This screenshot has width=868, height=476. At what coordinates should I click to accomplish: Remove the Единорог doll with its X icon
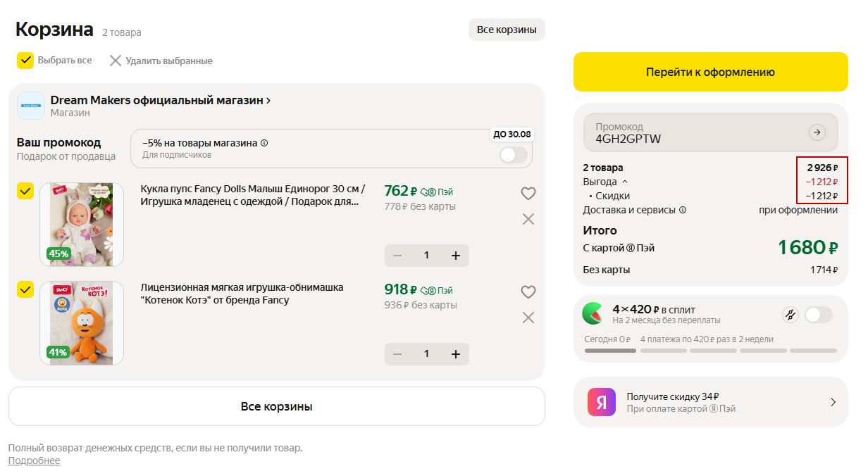528,219
